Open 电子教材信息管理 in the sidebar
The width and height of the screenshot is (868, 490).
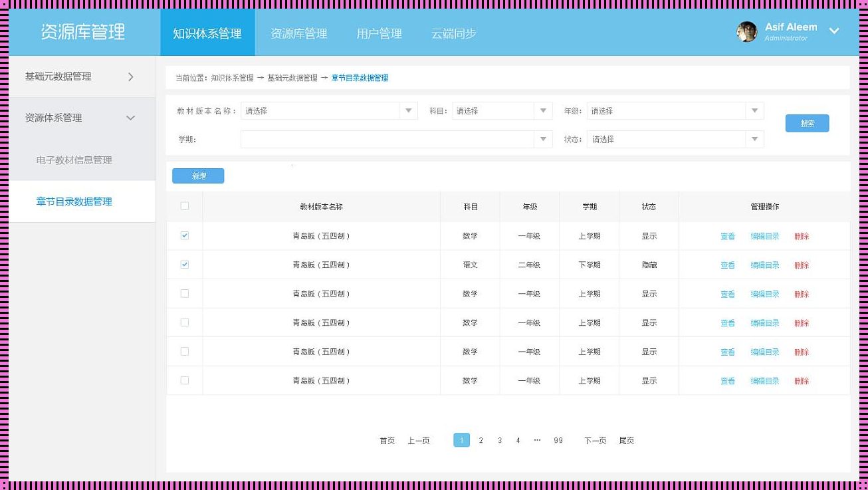click(x=74, y=160)
